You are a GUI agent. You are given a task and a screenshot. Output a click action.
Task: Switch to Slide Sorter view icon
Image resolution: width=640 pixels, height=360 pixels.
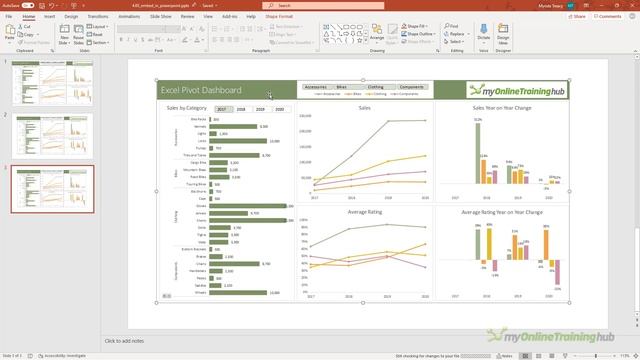[539, 356]
